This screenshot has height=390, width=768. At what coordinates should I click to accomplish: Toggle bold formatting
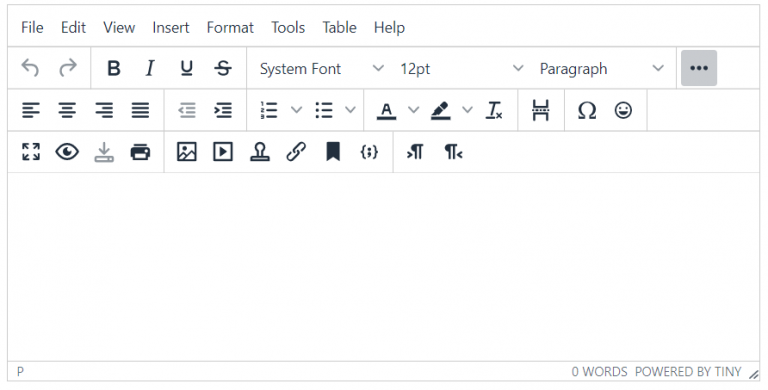114,68
